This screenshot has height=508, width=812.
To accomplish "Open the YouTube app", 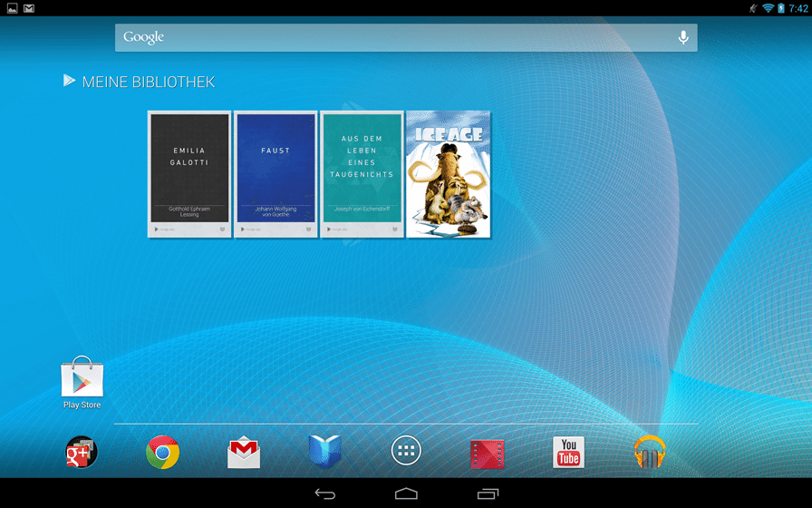I will click(x=568, y=452).
